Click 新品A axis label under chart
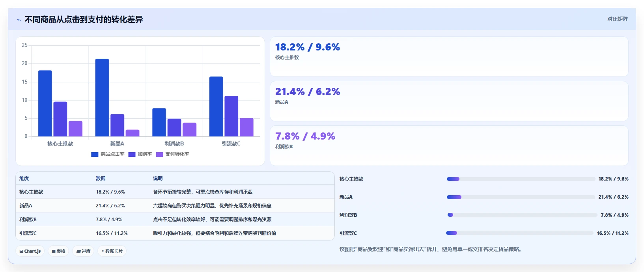The image size is (644, 272). coord(117,143)
